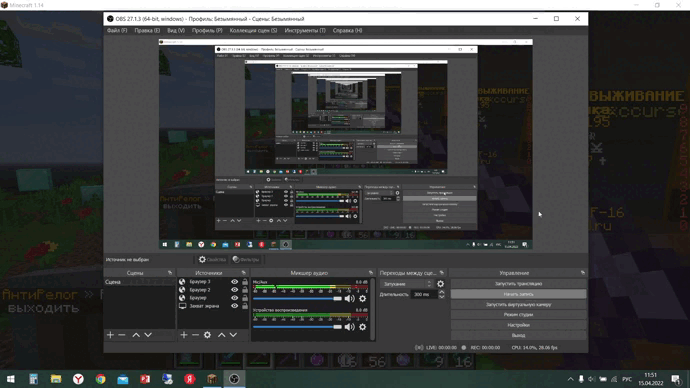Open Windows Start menu

click(11, 379)
